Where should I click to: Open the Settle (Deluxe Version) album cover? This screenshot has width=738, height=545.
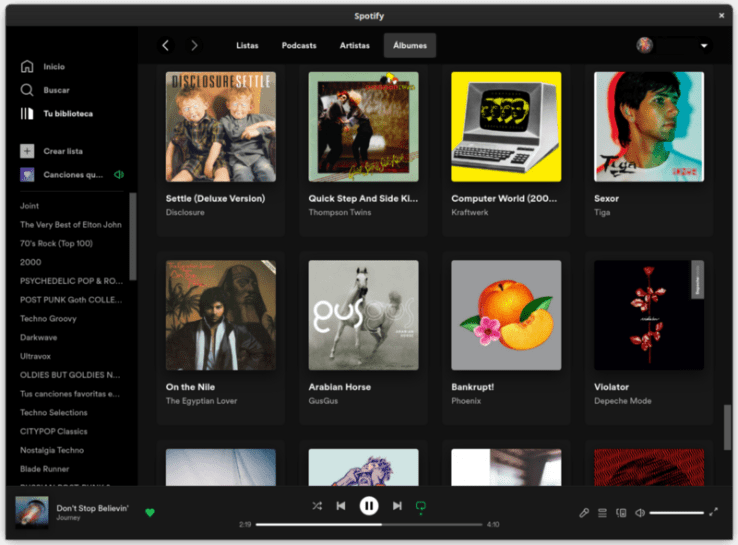click(x=221, y=127)
